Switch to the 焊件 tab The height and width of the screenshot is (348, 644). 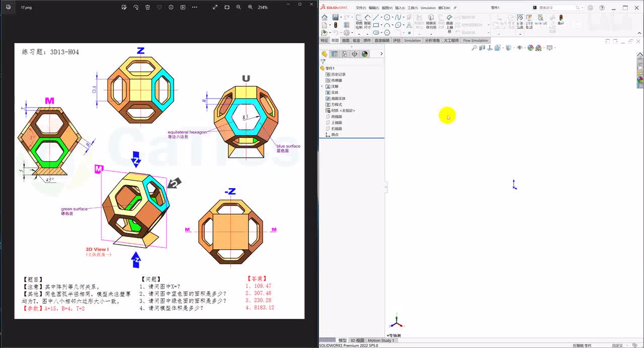pyautogui.click(x=367, y=40)
